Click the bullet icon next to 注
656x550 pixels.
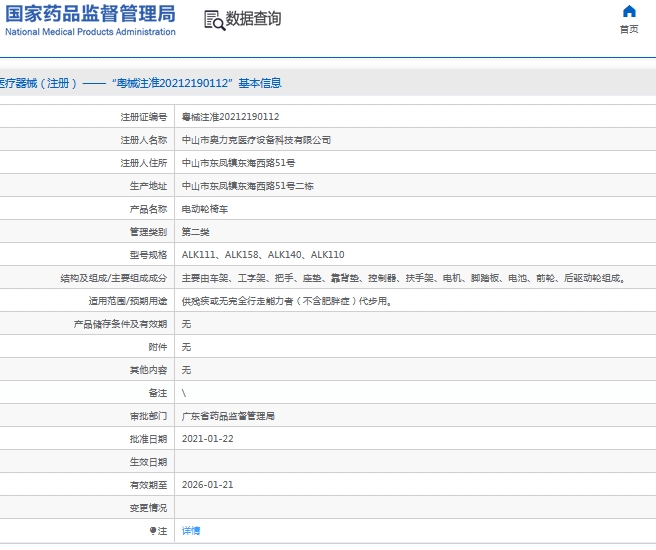(x=153, y=531)
